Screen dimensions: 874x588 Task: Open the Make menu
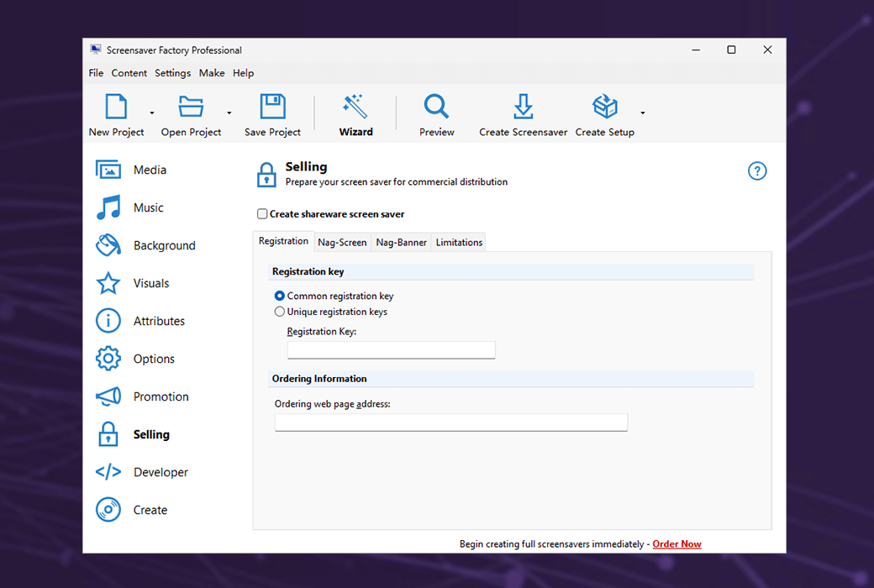212,73
